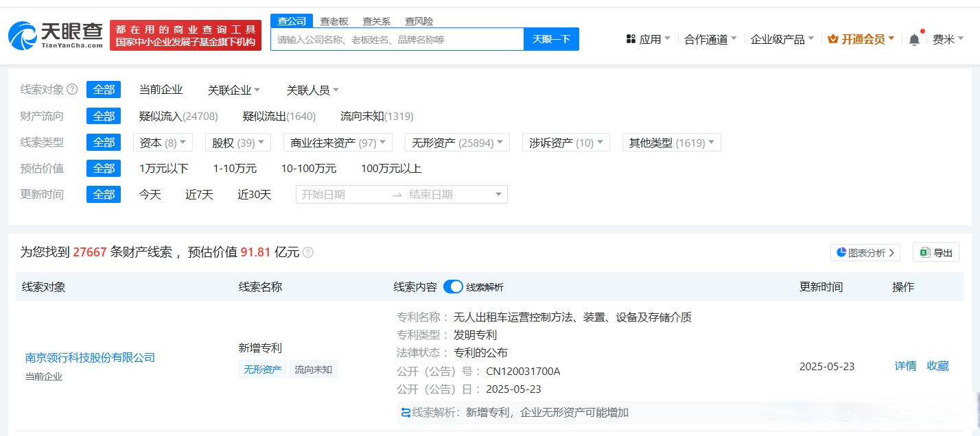Viewport: 980px width, 436px height.
Task: Switch to the 查老板 tab
Action: (333, 21)
